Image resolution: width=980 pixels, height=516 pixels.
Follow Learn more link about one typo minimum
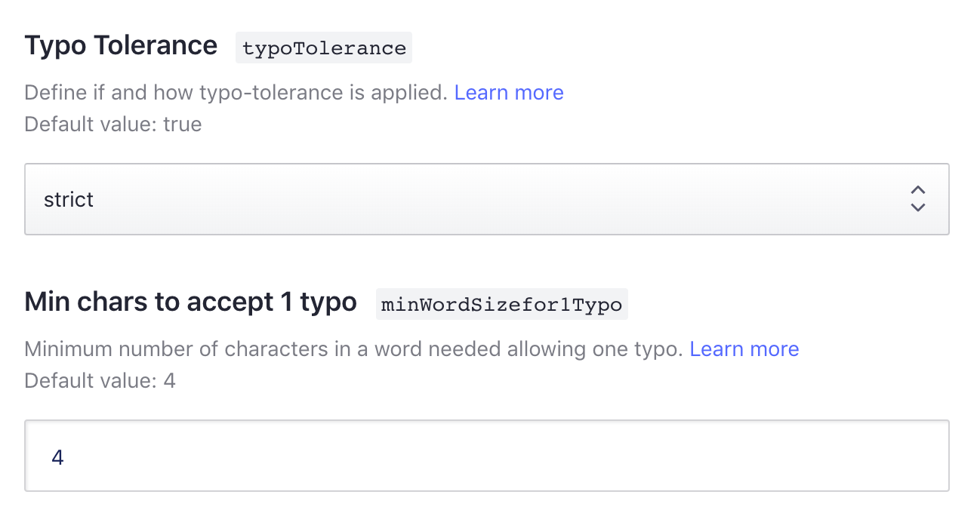tap(744, 349)
